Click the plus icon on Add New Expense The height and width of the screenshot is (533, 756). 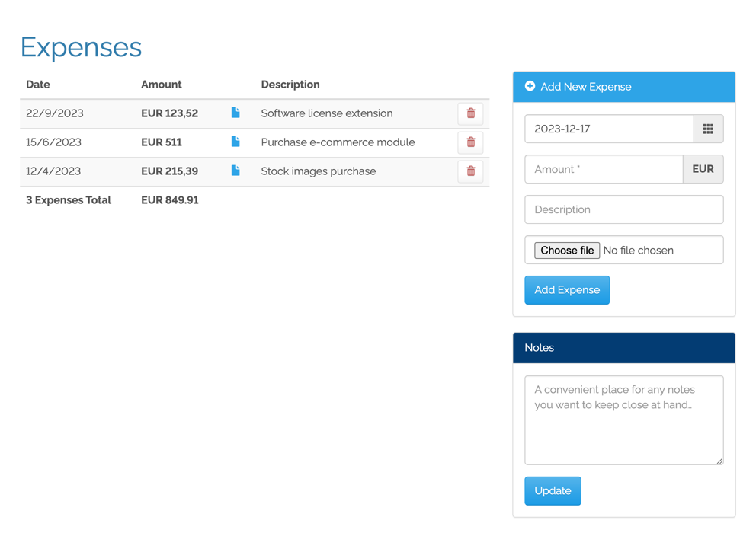click(x=530, y=87)
